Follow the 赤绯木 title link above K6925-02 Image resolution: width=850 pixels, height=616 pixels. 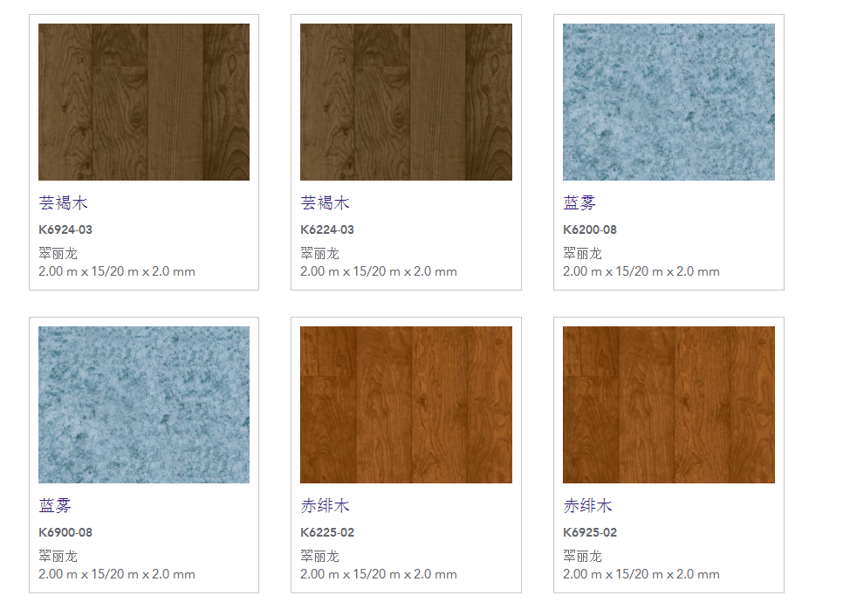(588, 506)
